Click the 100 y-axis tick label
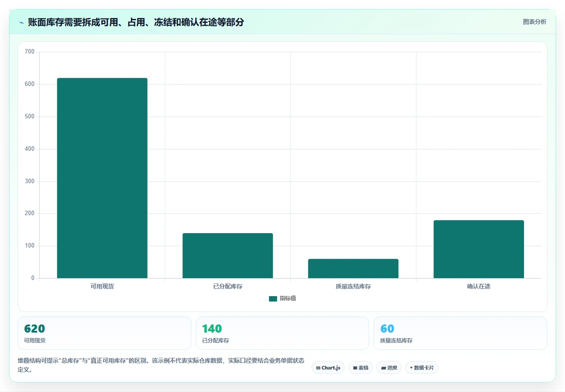This screenshot has height=392, width=565. click(x=30, y=246)
